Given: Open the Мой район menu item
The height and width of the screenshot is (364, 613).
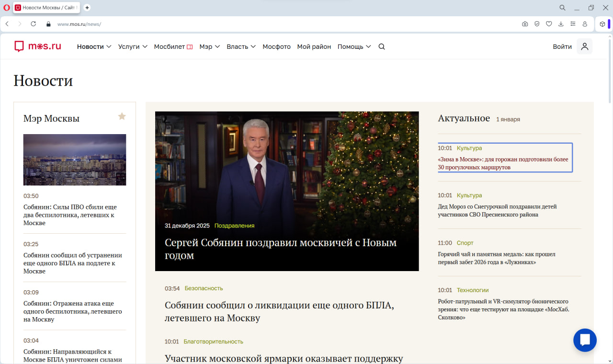Looking at the screenshot, I should point(314,46).
